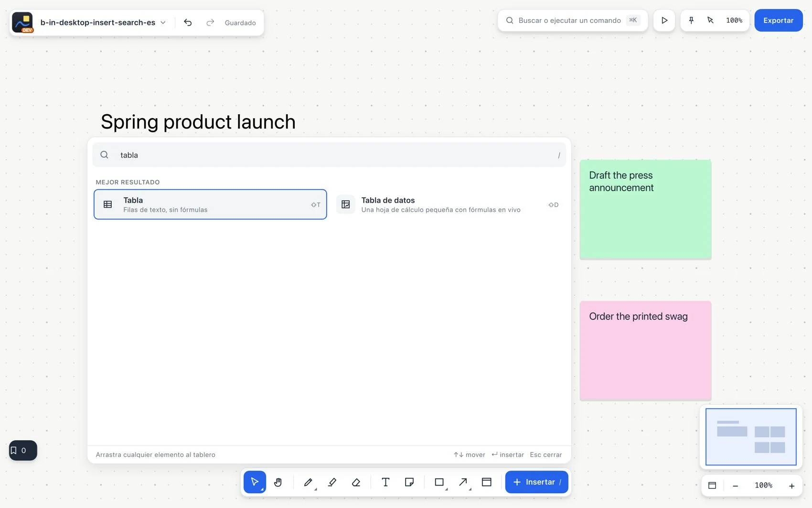
Task: Click the app logo with DEV badge
Action: pos(22,22)
